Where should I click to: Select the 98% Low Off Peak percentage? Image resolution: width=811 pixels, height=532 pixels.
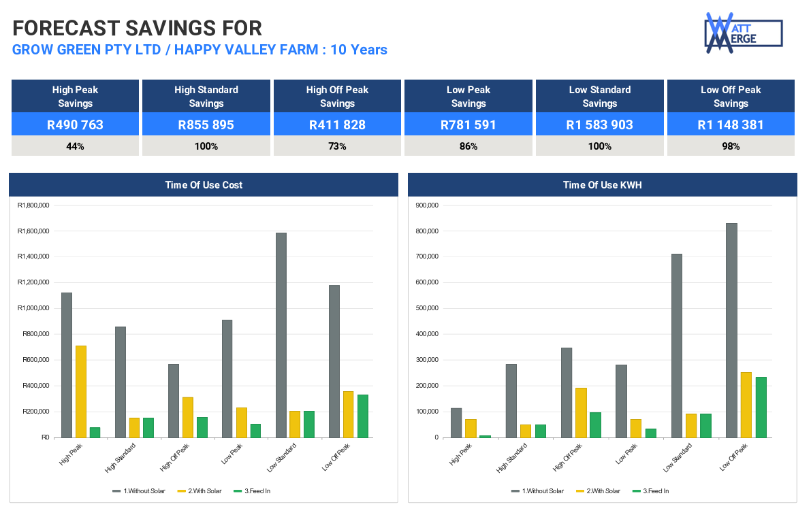pos(731,146)
